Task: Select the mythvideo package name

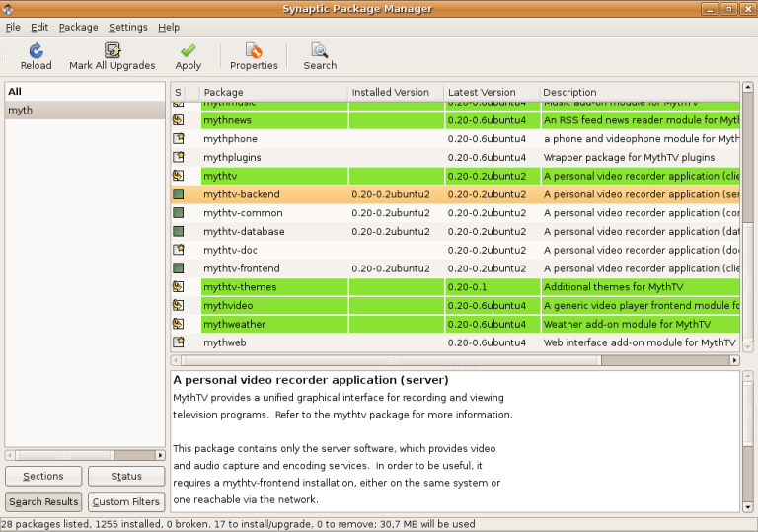Action: pos(228,306)
